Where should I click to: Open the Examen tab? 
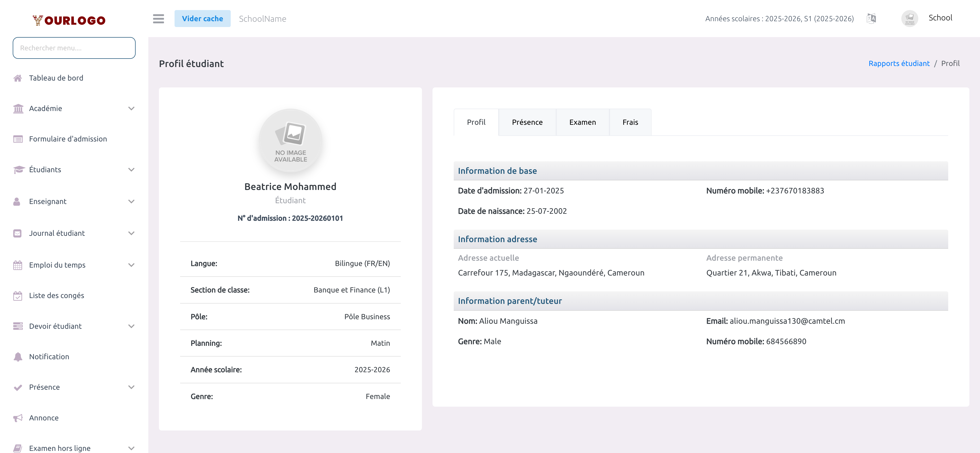(x=582, y=122)
